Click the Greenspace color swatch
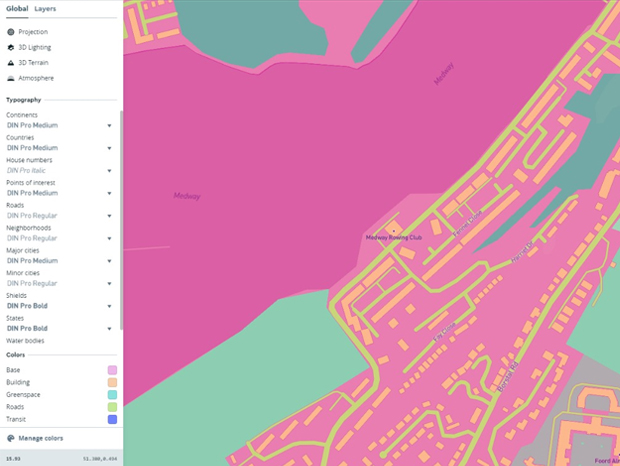This screenshot has width=620, height=466. point(112,394)
